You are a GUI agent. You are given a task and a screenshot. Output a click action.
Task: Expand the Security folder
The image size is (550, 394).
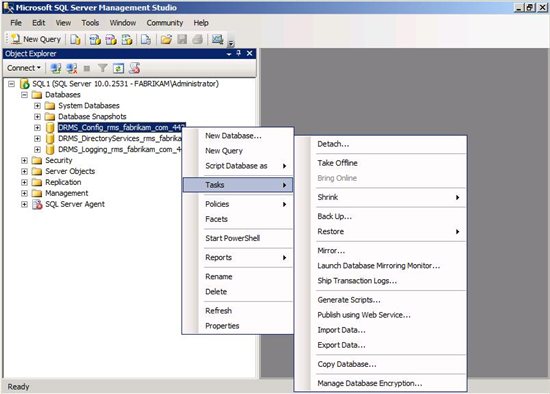pos(24,160)
